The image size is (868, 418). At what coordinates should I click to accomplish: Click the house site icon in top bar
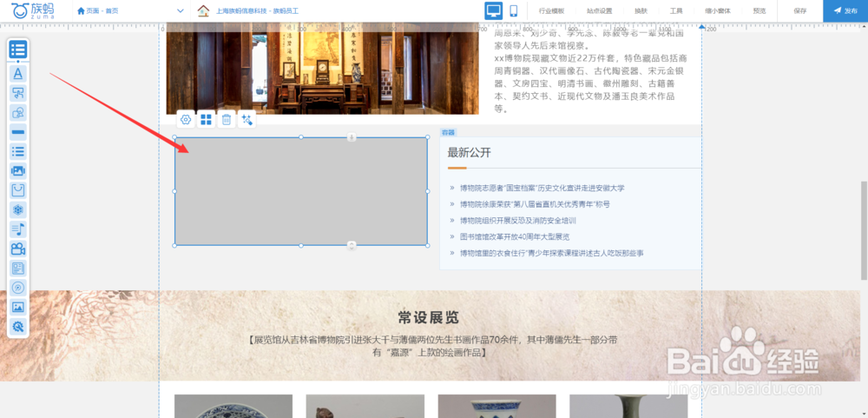(x=204, y=10)
